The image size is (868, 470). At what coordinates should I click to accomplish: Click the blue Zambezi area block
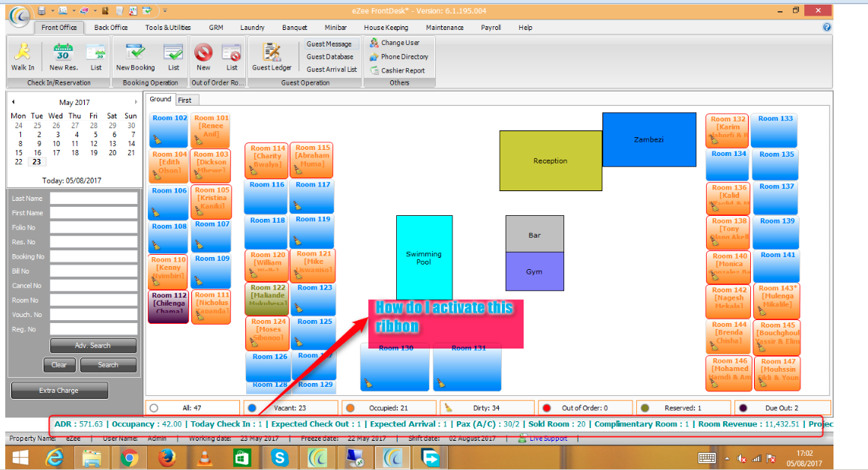tap(649, 139)
